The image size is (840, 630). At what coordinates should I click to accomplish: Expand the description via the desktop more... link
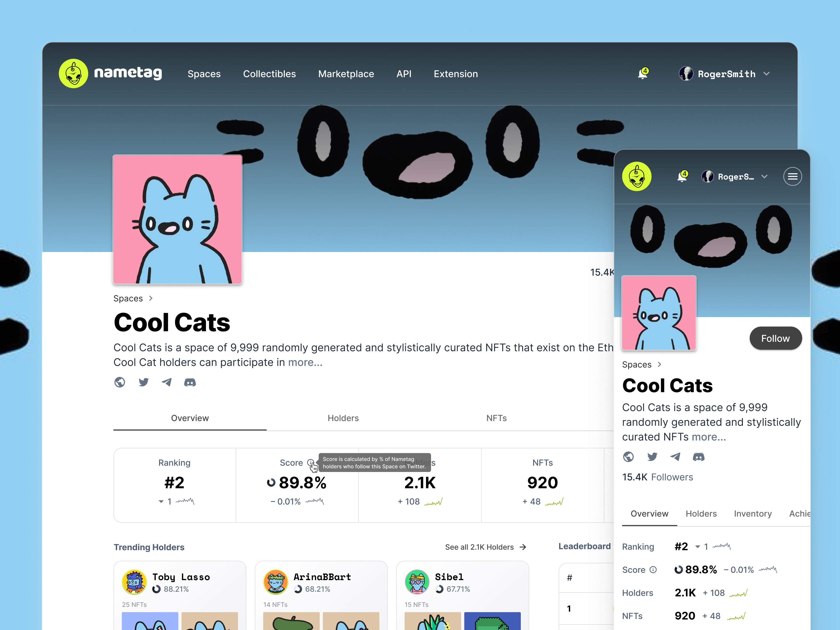pos(305,362)
